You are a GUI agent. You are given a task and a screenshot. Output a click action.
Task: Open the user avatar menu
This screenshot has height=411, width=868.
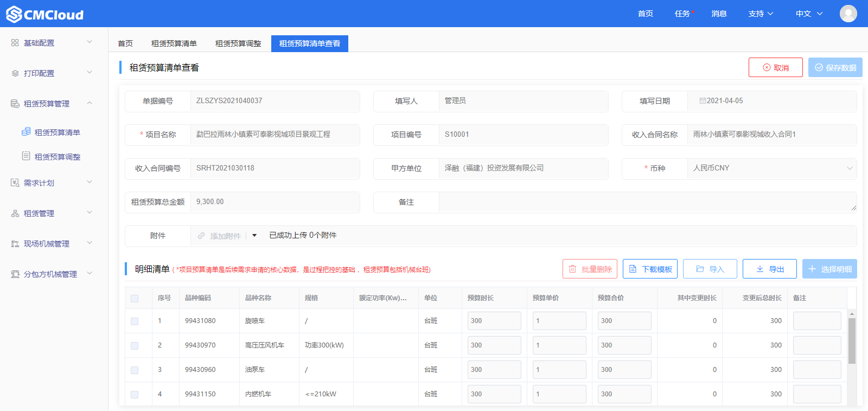[848, 14]
